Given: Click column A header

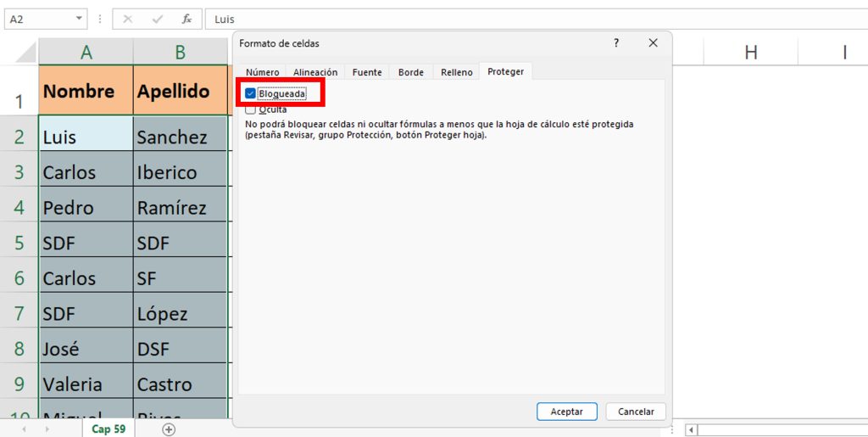Looking at the screenshot, I should tap(86, 53).
